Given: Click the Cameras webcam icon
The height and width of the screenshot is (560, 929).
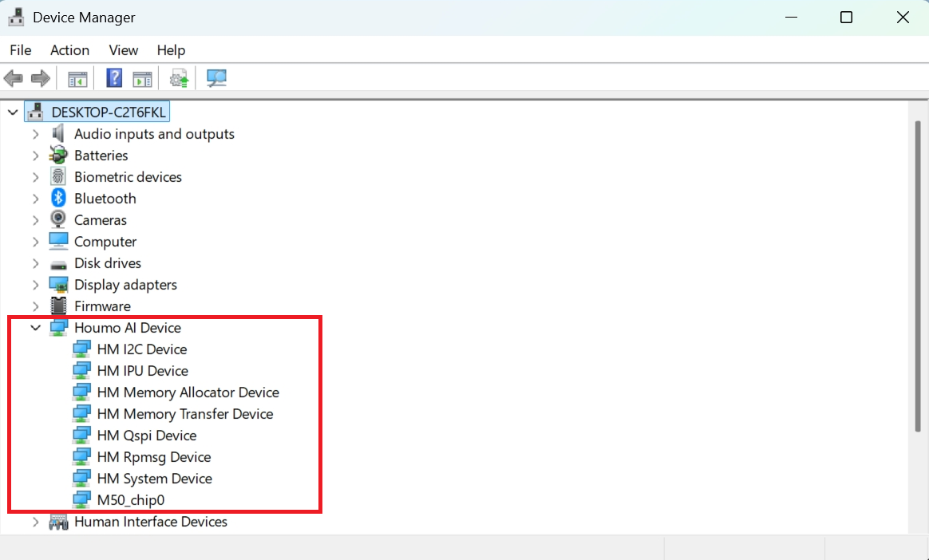Looking at the screenshot, I should click(x=58, y=219).
